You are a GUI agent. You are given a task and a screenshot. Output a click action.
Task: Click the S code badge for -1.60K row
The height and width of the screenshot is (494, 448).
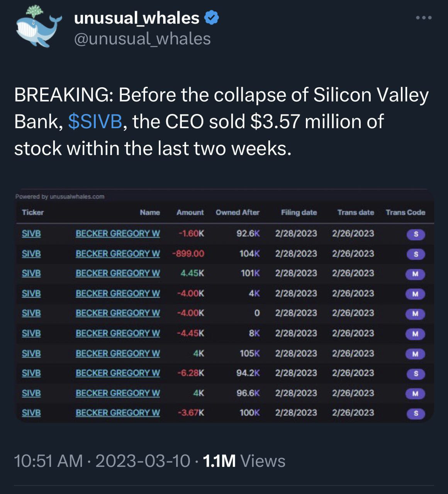click(416, 234)
